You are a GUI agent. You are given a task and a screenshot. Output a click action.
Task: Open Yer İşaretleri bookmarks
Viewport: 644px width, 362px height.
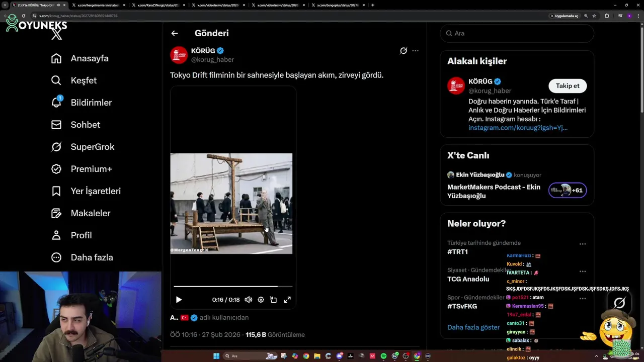click(x=86, y=191)
